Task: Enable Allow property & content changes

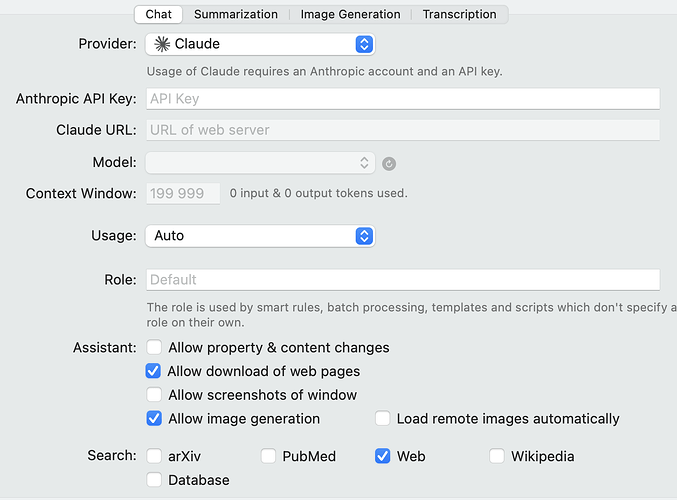Action: click(x=154, y=348)
